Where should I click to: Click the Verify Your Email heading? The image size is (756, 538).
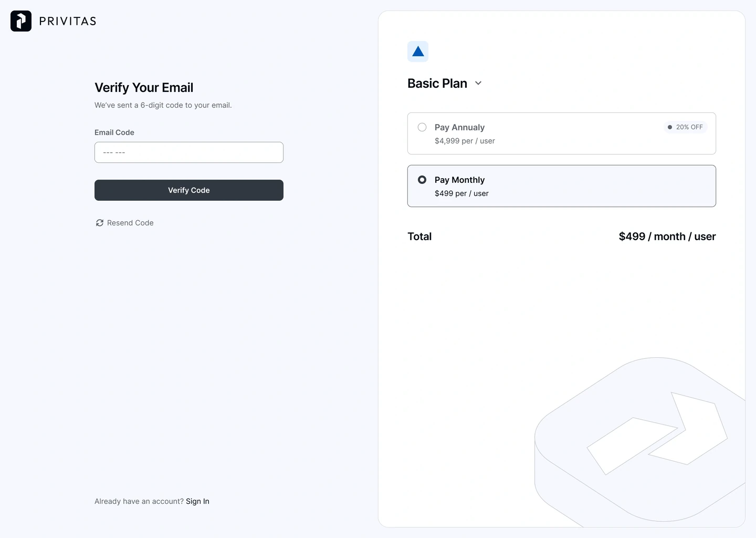click(144, 88)
